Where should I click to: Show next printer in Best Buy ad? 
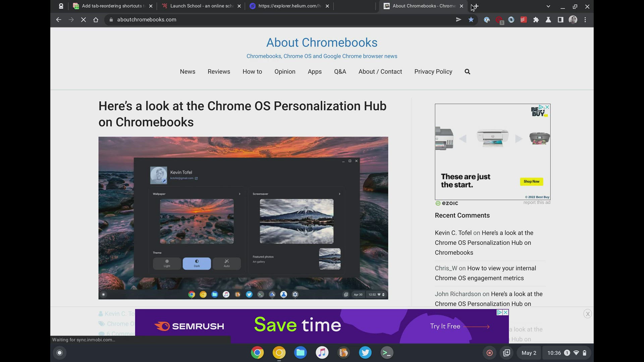tap(519, 139)
